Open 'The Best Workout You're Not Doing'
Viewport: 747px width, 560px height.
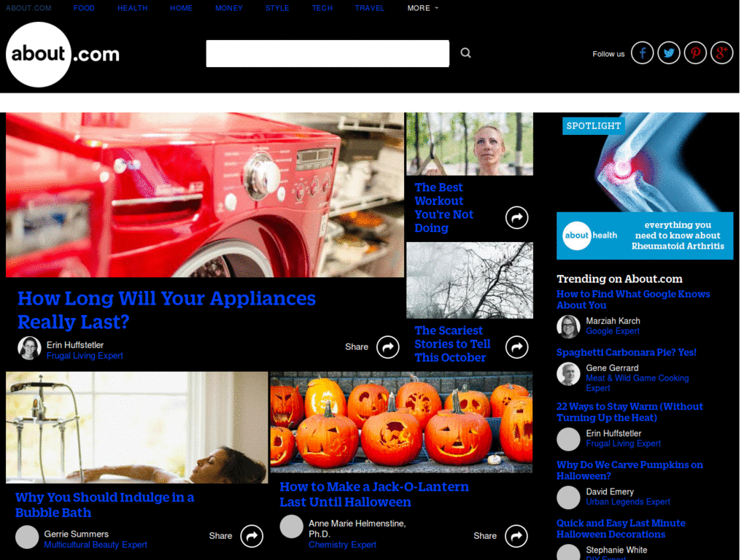pos(444,208)
